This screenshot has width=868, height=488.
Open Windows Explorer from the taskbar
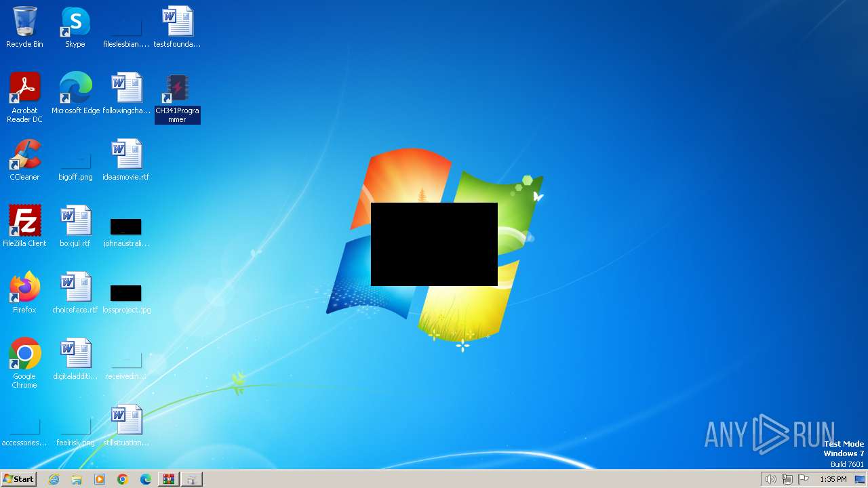pyautogui.click(x=77, y=479)
